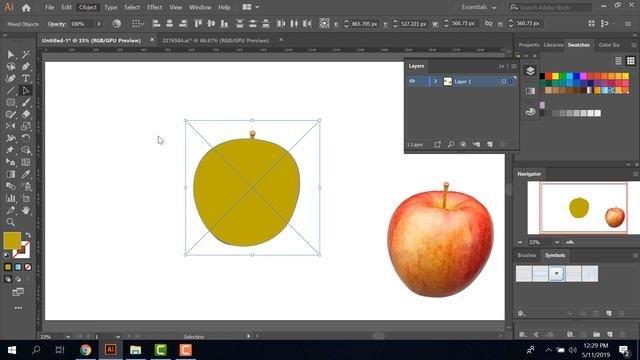Open the Arrange Documents dropdown
This screenshot has width=640, height=360.
coord(251,7)
